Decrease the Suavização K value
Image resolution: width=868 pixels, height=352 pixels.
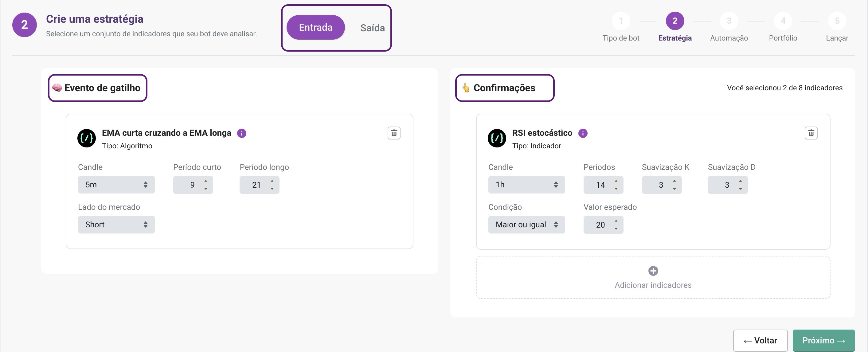click(x=674, y=189)
